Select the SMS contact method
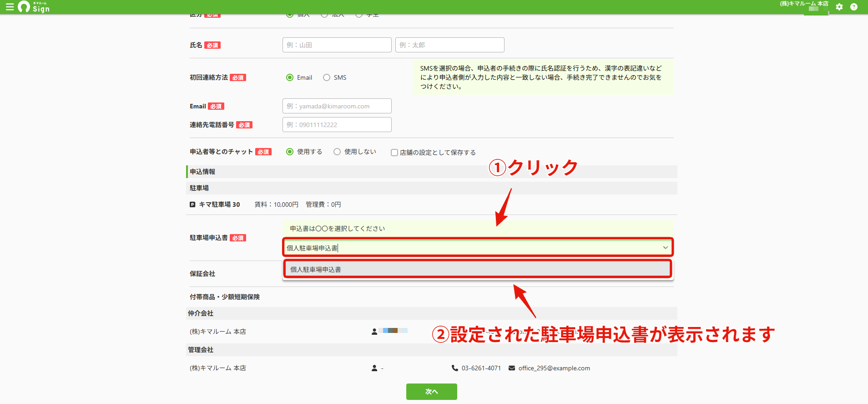 coord(327,77)
